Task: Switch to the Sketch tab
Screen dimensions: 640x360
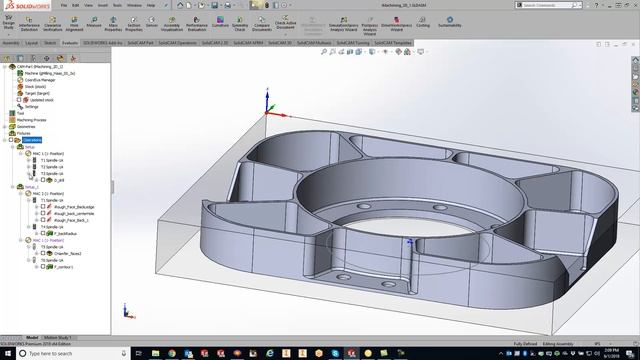Action: tap(50, 43)
